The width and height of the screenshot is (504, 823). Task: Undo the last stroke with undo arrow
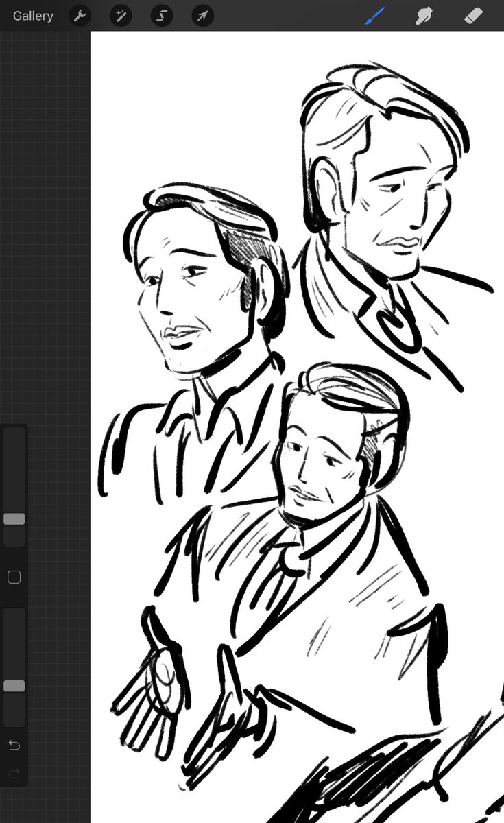pyautogui.click(x=14, y=746)
